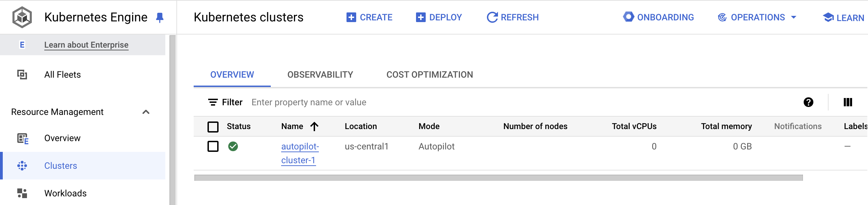Collapse the Resource Management section

(146, 112)
